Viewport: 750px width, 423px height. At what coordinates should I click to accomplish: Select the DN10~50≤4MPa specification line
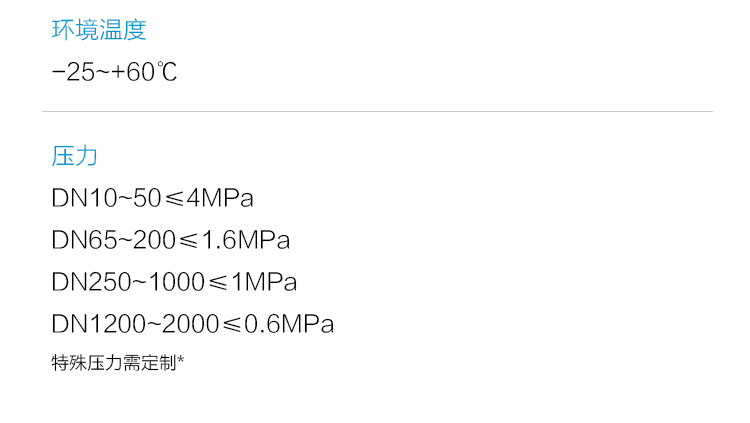[152, 198]
